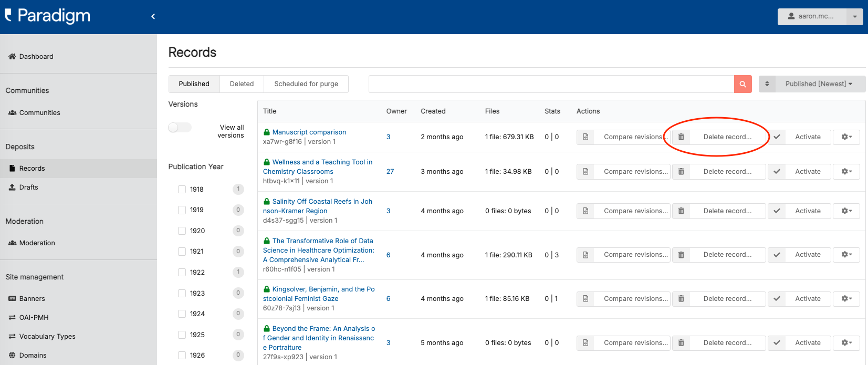
Task: Click the Paradigm logo in header
Action: point(48,16)
